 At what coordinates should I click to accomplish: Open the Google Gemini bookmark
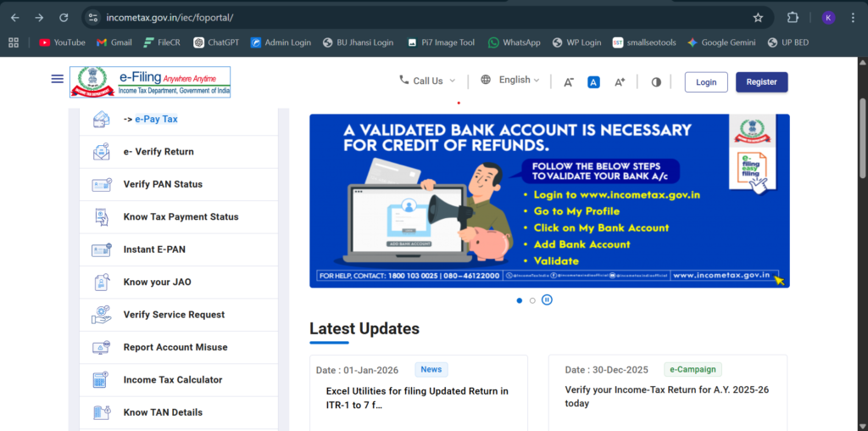point(721,42)
